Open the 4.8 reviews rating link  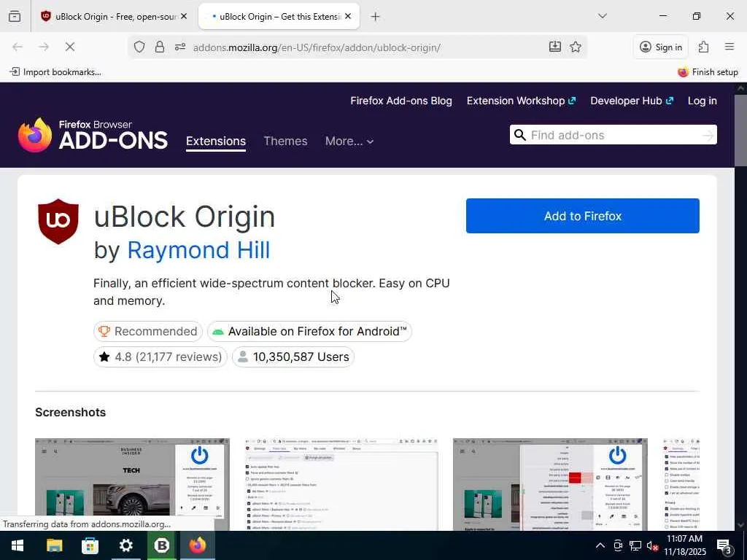click(x=160, y=357)
